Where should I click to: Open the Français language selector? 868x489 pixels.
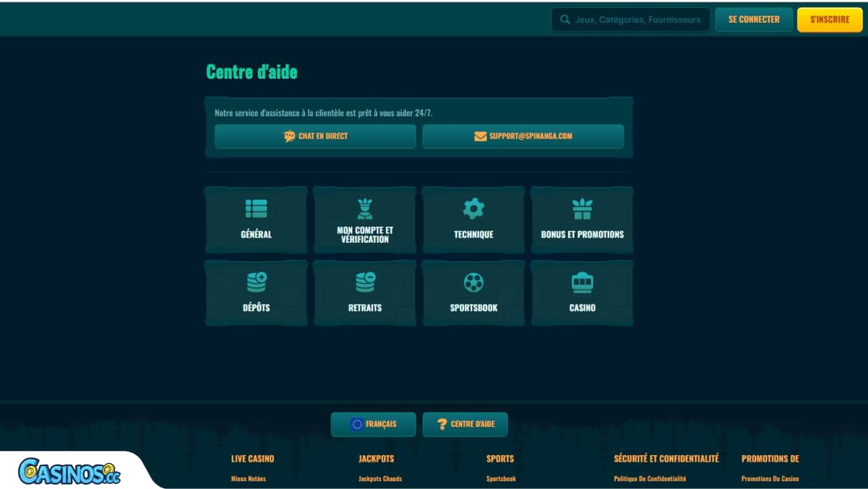373,424
